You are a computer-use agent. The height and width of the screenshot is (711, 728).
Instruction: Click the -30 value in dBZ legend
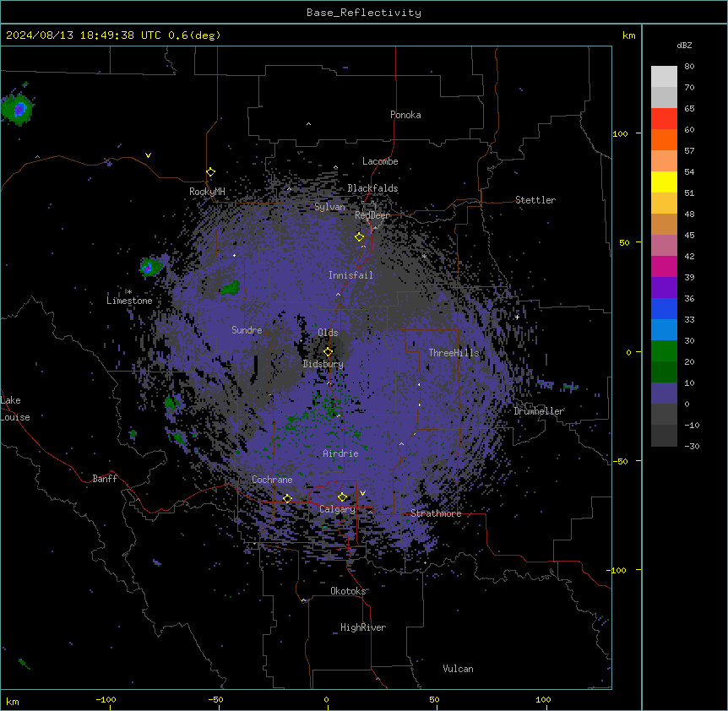point(692,446)
